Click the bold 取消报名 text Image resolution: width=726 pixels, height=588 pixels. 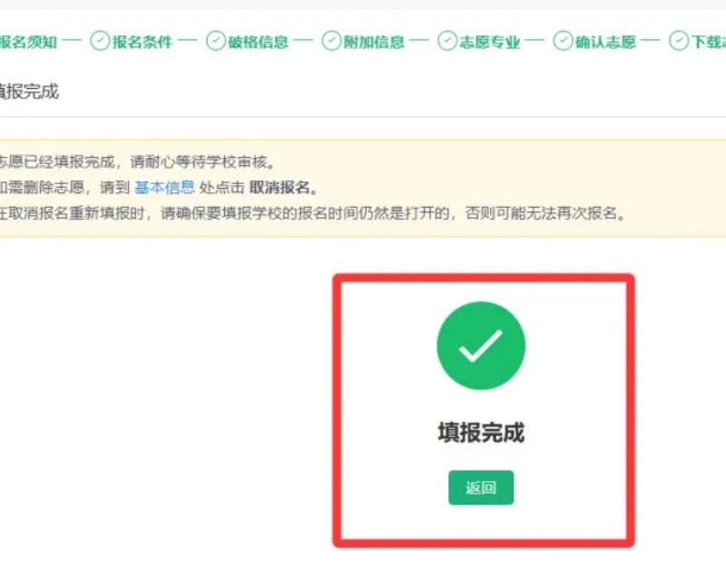tap(280, 188)
